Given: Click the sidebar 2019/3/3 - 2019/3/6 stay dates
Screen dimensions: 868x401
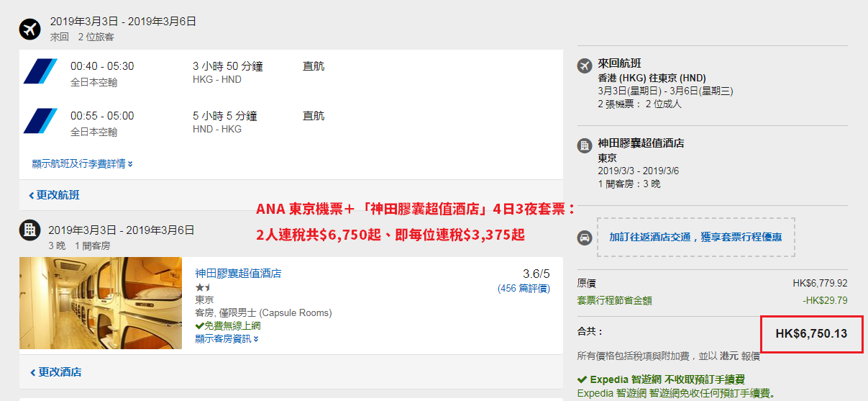Looking at the screenshot, I should coord(638,171).
